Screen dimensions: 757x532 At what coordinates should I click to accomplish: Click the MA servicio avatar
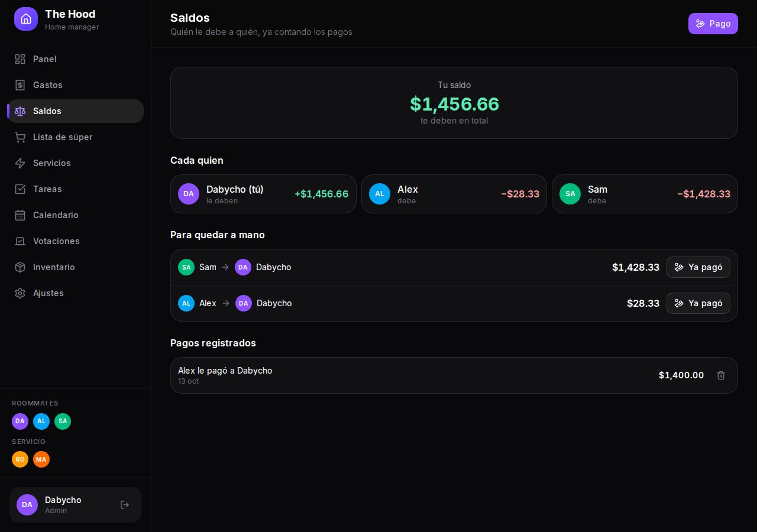41,459
